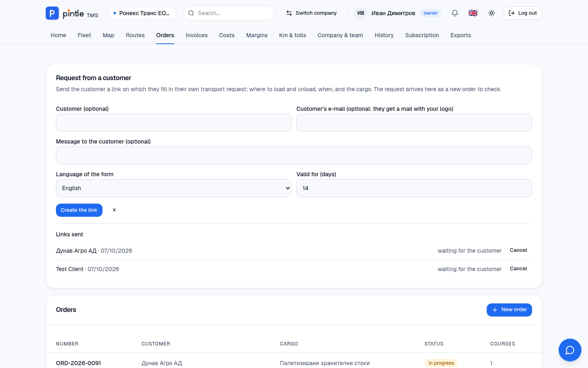Open Company & team tab
The height and width of the screenshot is (368, 588).
[x=341, y=35]
